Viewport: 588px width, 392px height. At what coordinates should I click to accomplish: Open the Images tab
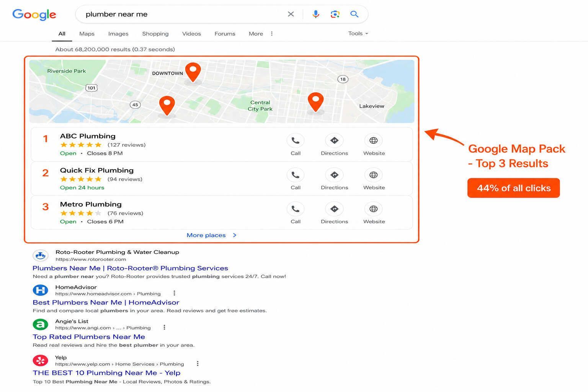tap(118, 34)
